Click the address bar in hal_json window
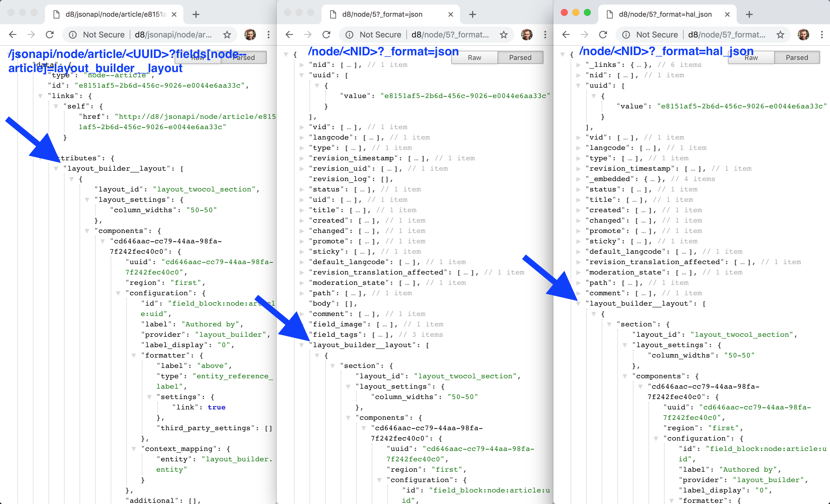 (x=727, y=35)
